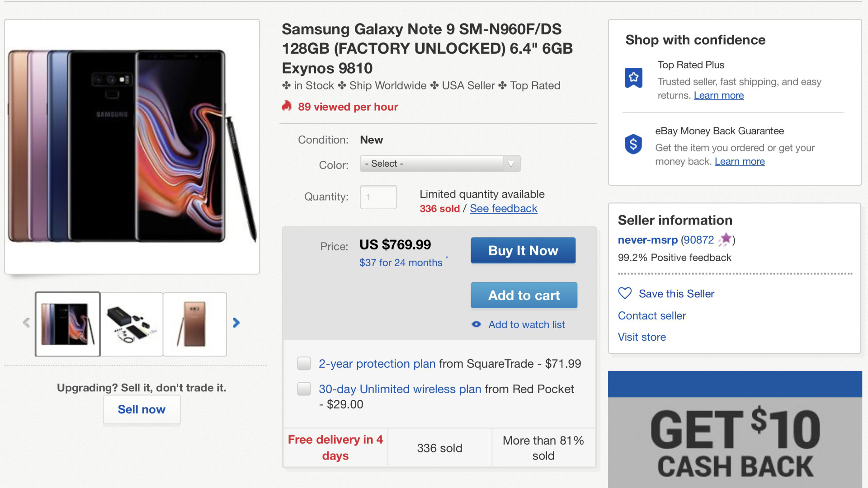Click the Quantity input field

(x=378, y=197)
